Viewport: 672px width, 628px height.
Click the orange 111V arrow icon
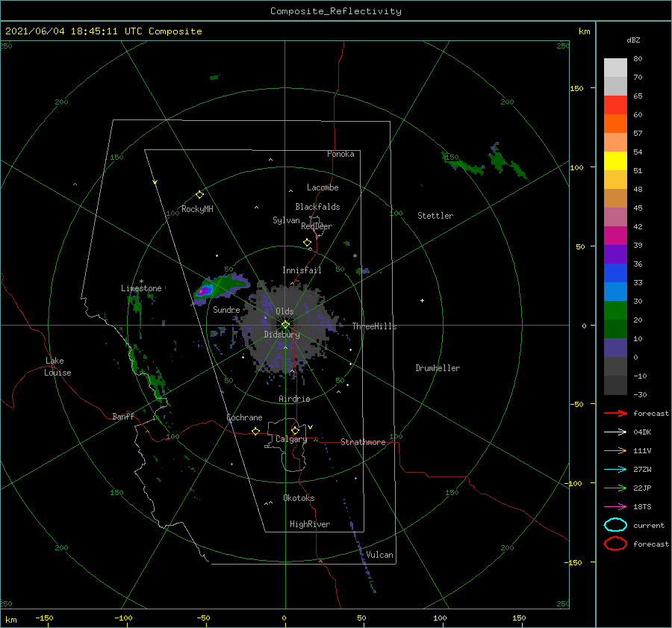pos(615,450)
